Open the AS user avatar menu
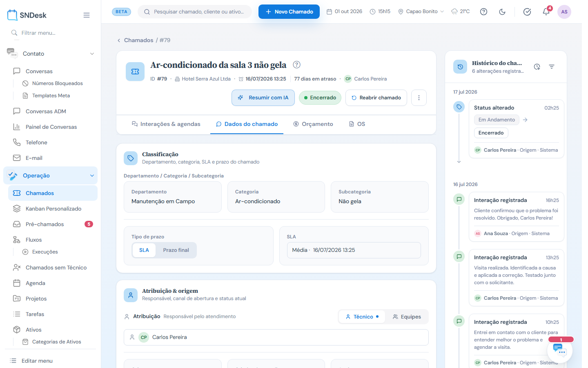588x368 pixels. click(x=564, y=12)
